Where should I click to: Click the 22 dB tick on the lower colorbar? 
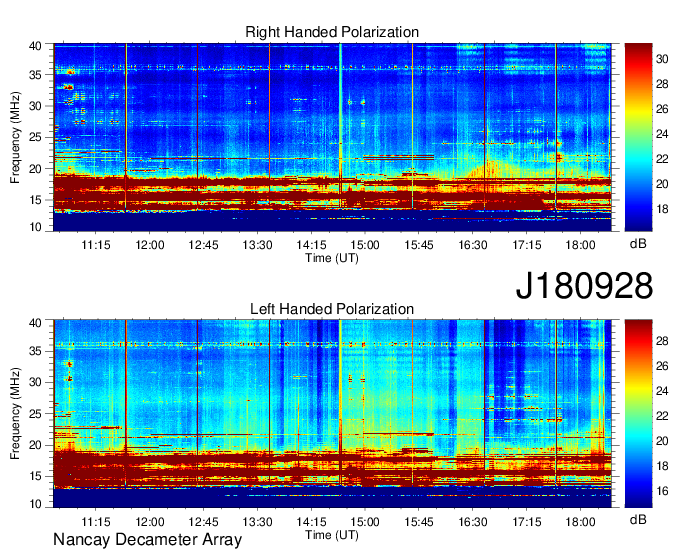[x=662, y=416]
